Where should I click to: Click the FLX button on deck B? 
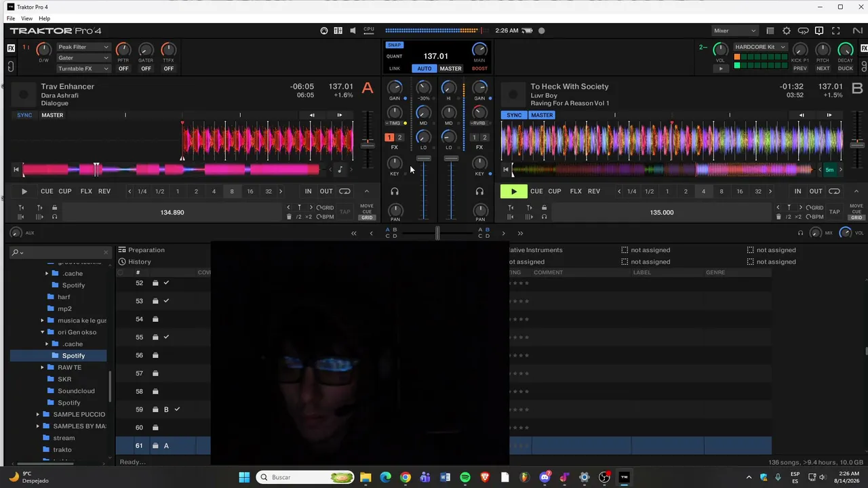click(x=576, y=191)
